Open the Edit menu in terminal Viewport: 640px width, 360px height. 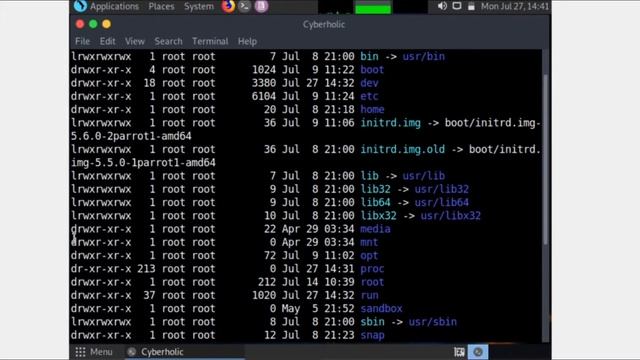(107, 41)
